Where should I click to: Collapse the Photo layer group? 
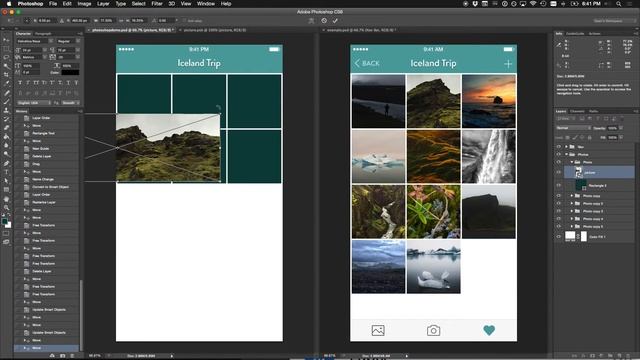571,162
